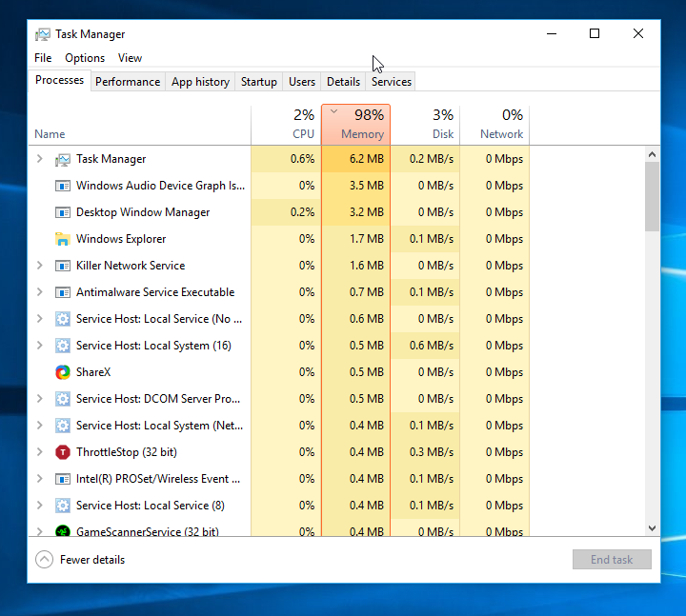Click the vertical scrollbar thumb
The height and width of the screenshot is (616, 686).
[652, 196]
